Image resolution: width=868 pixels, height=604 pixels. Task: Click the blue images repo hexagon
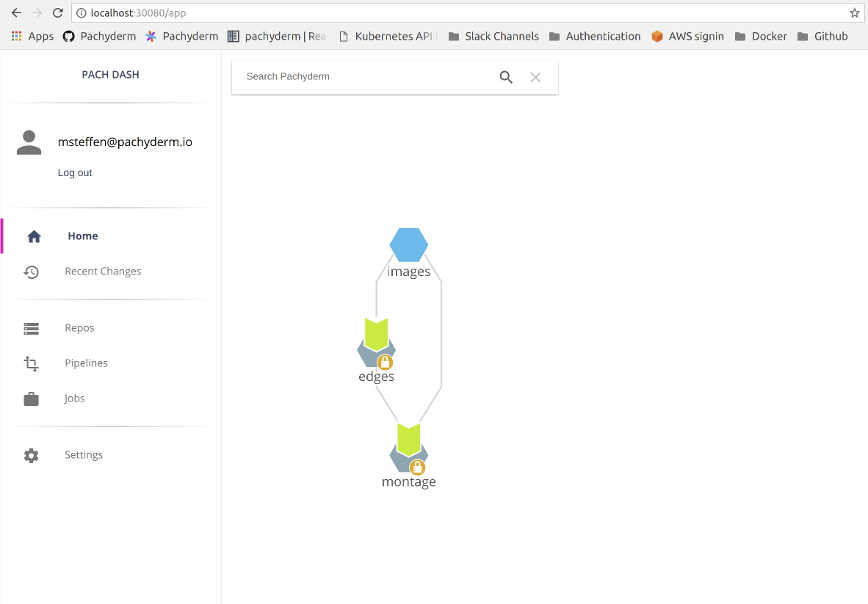pos(409,245)
